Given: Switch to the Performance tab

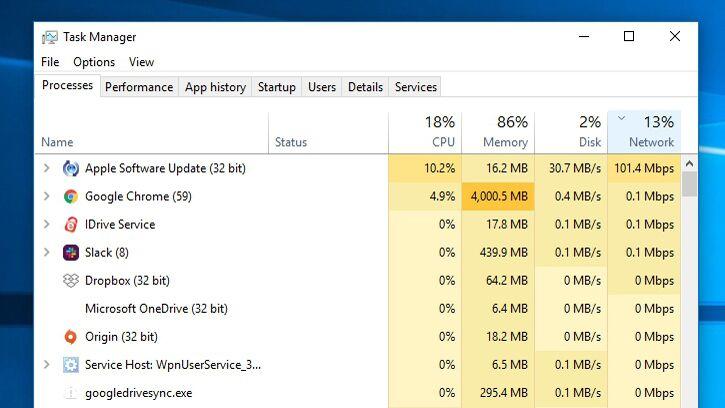Looking at the screenshot, I should coord(139,87).
